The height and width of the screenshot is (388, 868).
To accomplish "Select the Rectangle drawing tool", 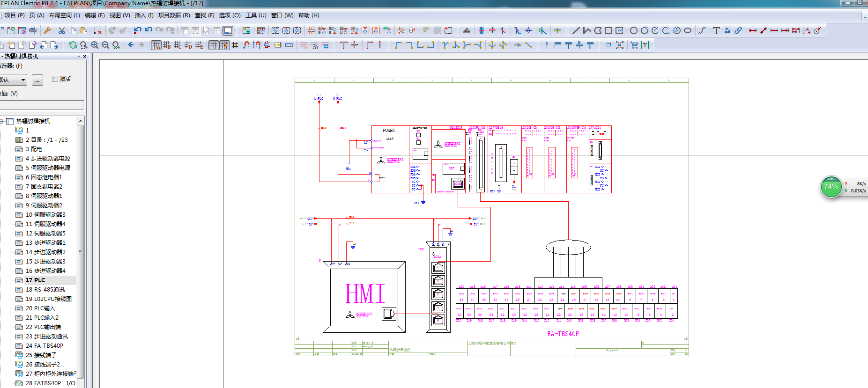I will pos(608,31).
